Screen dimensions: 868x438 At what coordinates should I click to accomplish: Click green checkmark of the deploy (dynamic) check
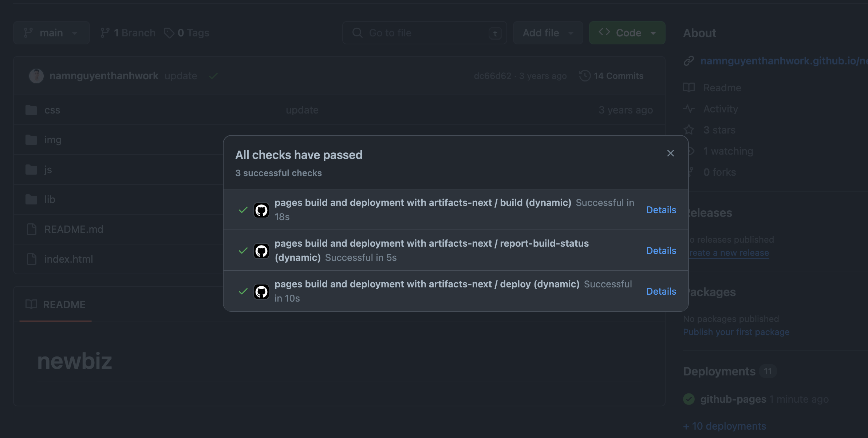click(243, 291)
